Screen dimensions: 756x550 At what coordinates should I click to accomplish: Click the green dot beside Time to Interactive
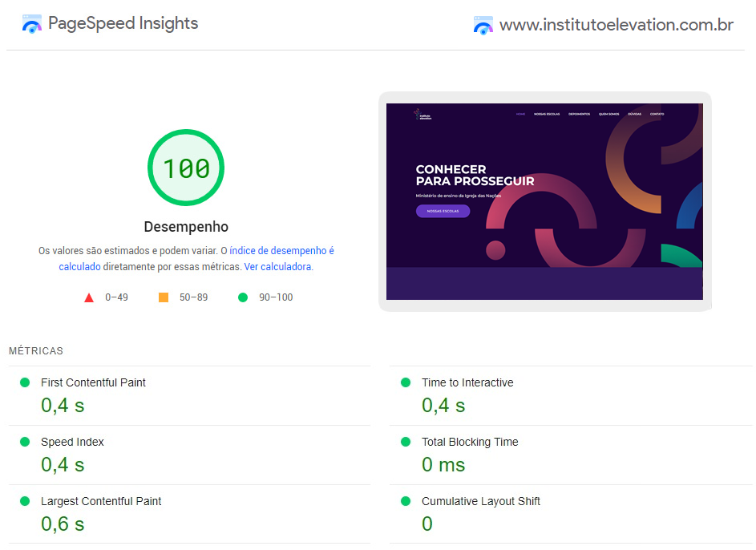click(x=406, y=382)
